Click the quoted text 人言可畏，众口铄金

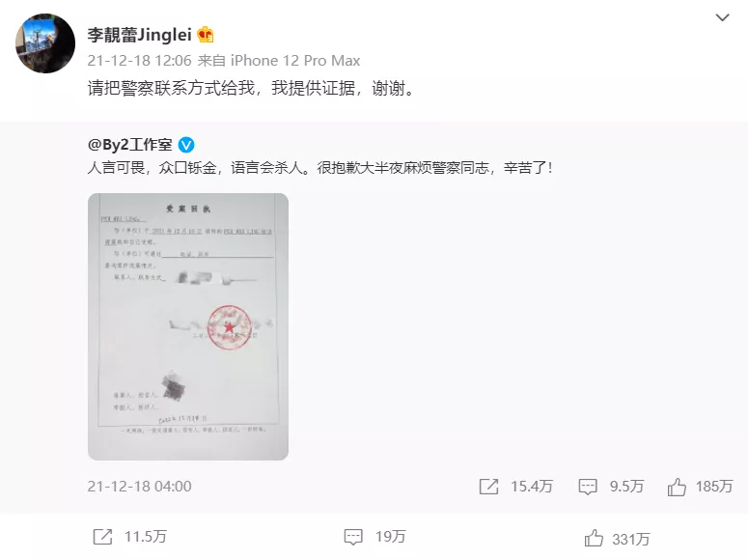tap(152, 168)
